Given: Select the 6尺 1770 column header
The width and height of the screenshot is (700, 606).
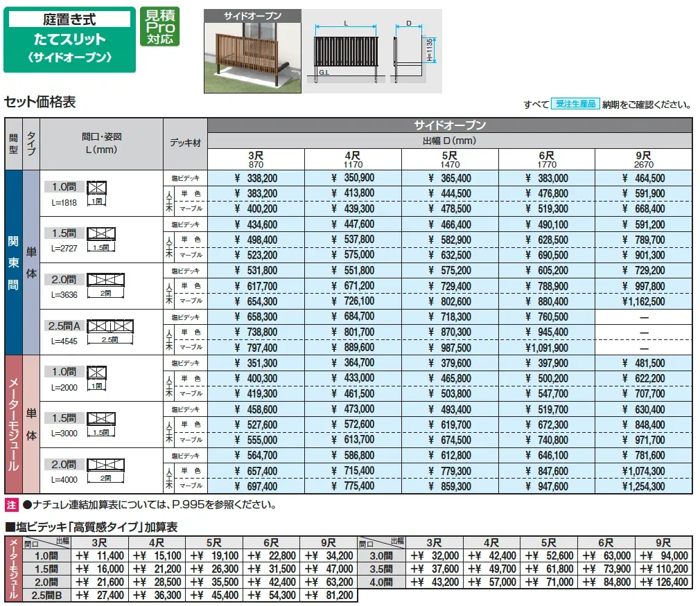Looking at the screenshot, I should pos(546,159).
